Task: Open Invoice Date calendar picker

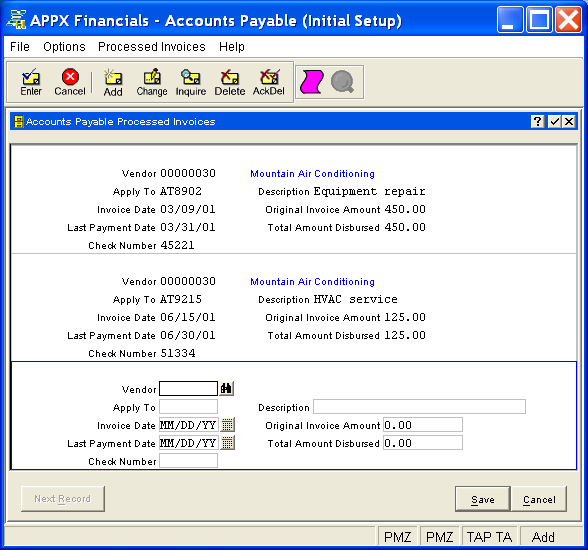Action: 228,424
